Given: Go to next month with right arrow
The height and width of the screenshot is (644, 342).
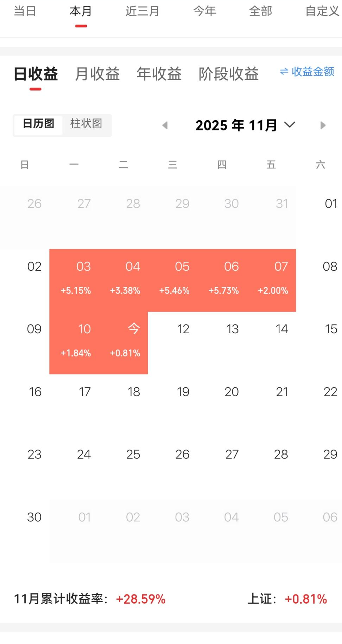Looking at the screenshot, I should tap(323, 125).
